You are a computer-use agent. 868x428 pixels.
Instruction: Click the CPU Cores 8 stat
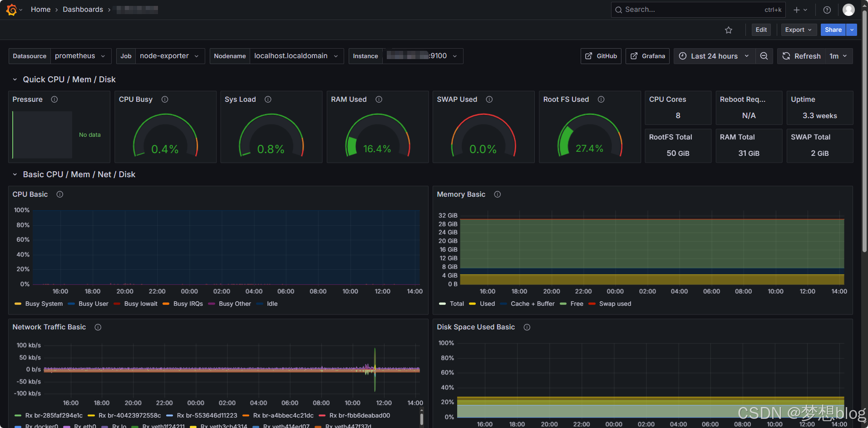678,108
